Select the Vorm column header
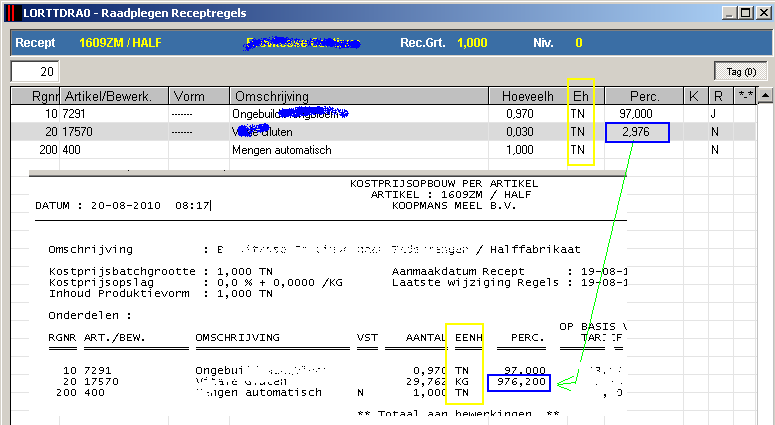This screenshot has width=775, height=425. pos(199,96)
